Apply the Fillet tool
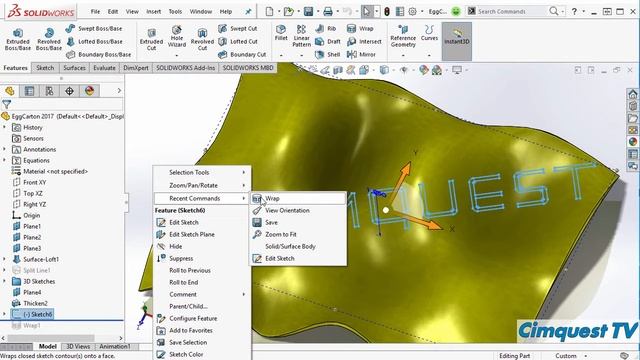The image size is (640, 360). pos(281,33)
